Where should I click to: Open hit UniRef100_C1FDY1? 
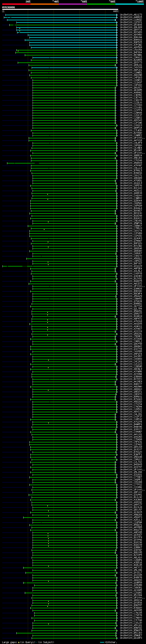[x=131, y=22]
